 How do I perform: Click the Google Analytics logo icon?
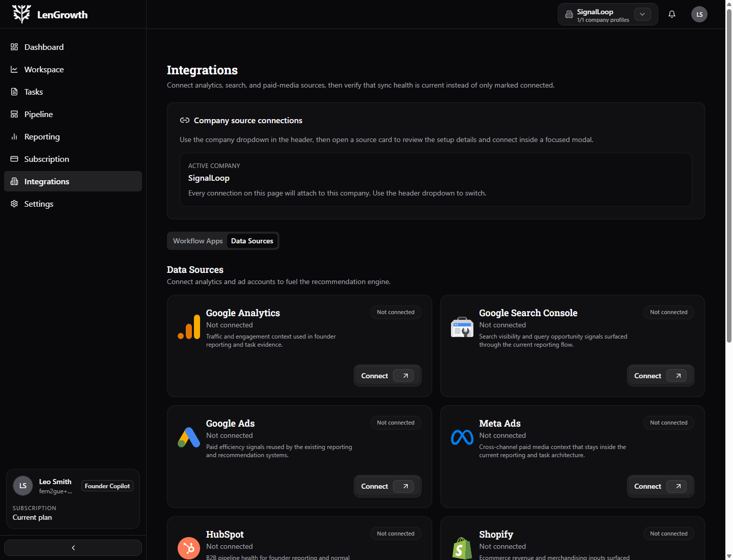189,327
